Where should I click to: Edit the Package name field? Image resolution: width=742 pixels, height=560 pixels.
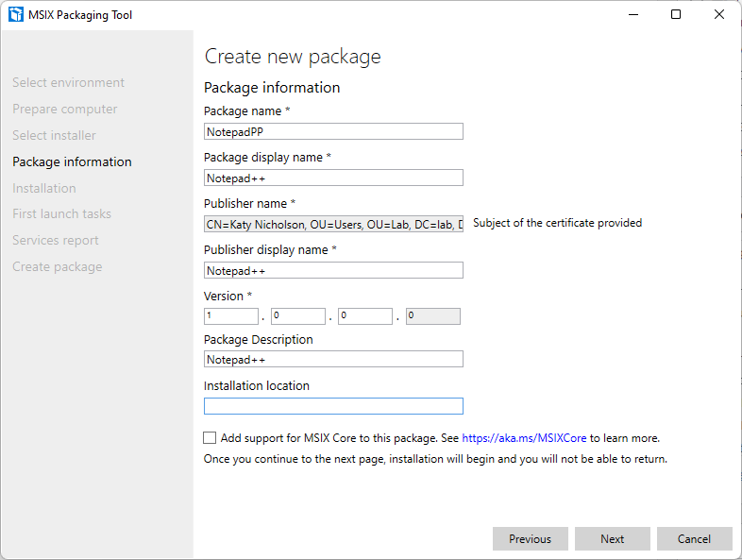point(333,131)
